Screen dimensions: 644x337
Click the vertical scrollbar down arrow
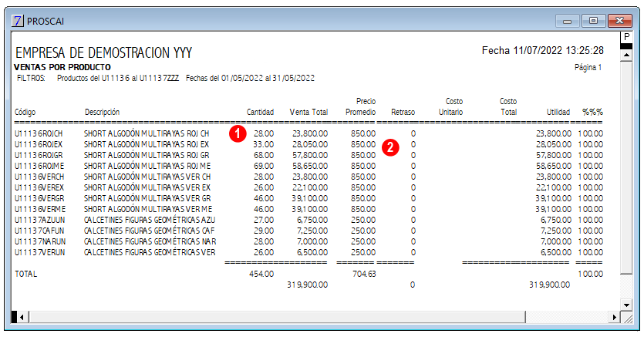pyautogui.click(x=626, y=305)
